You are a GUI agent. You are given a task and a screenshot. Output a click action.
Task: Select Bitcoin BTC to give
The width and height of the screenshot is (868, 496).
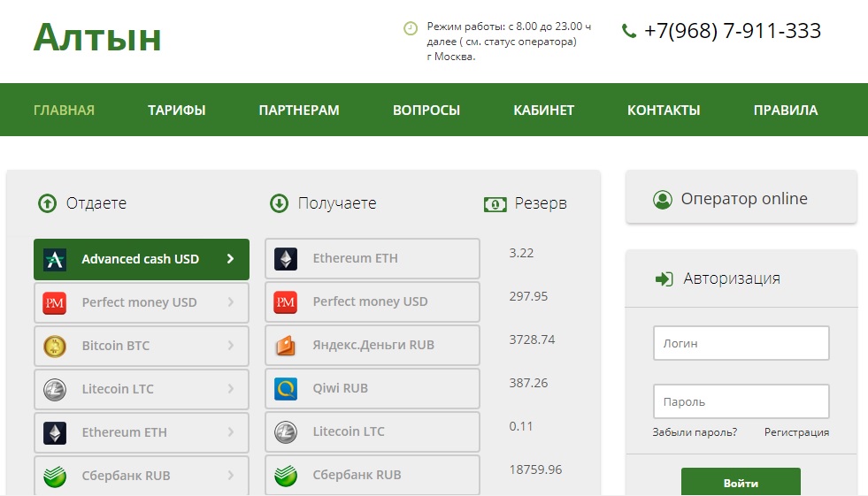tap(142, 347)
